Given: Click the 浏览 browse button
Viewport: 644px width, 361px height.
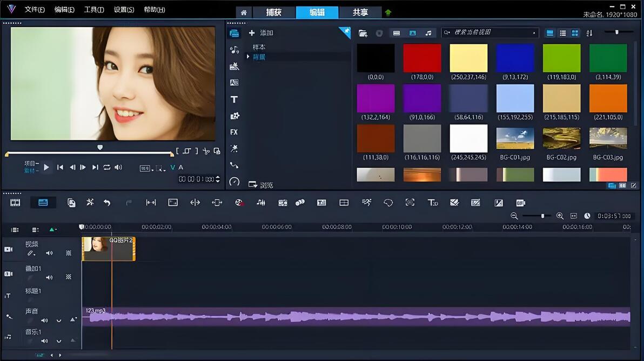Looking at the screenshot, I should point(261,185).
